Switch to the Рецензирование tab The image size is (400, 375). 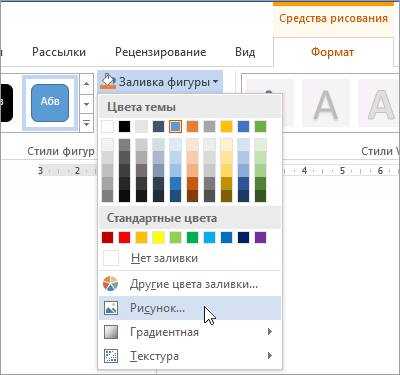tap(161, 52)
